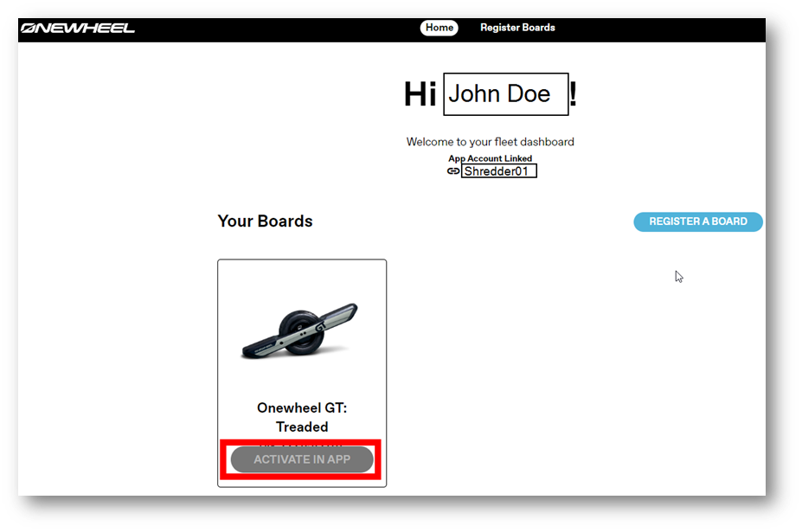Click the linked account chain icon

(453, 171)
